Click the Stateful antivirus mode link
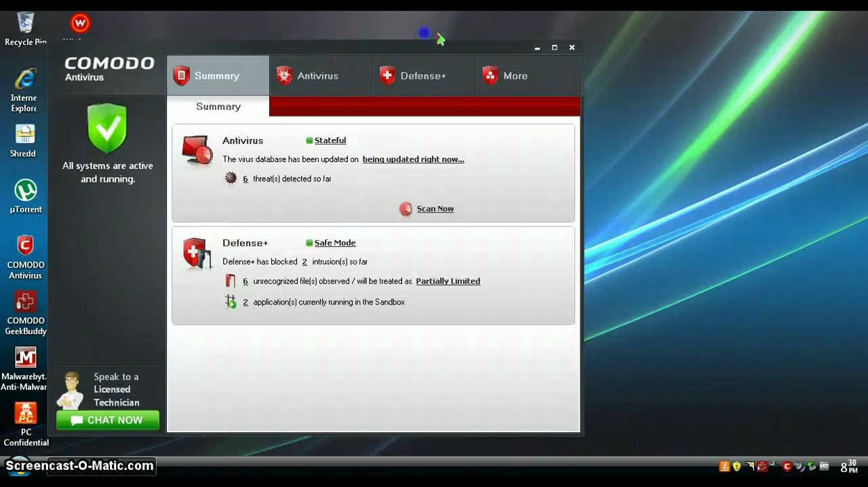Screen dimensions: 868x487 click(330, 140)
